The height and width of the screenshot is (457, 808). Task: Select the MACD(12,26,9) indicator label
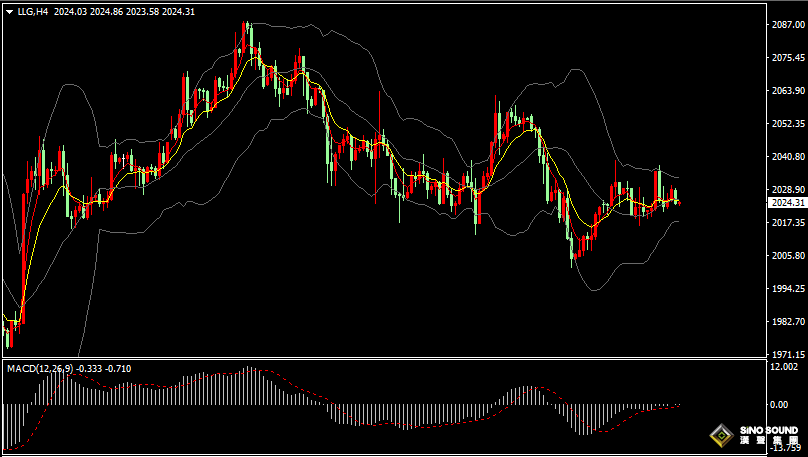point(38,369)
